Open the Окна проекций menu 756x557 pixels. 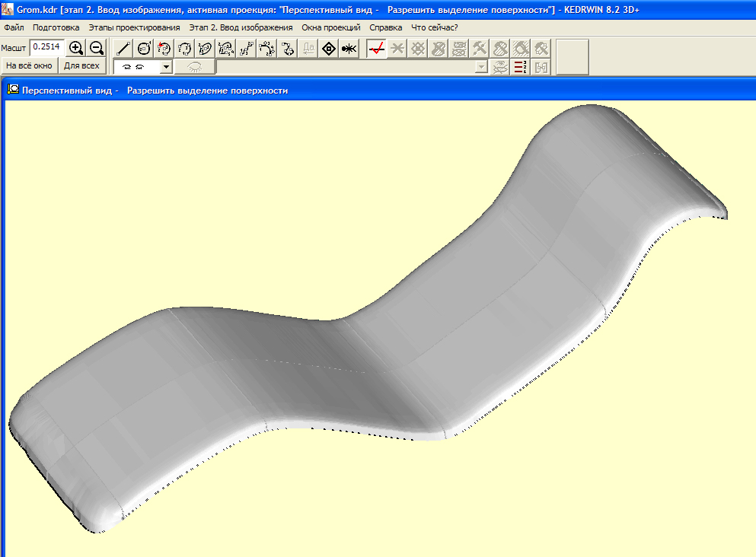(x=330, y=27)
